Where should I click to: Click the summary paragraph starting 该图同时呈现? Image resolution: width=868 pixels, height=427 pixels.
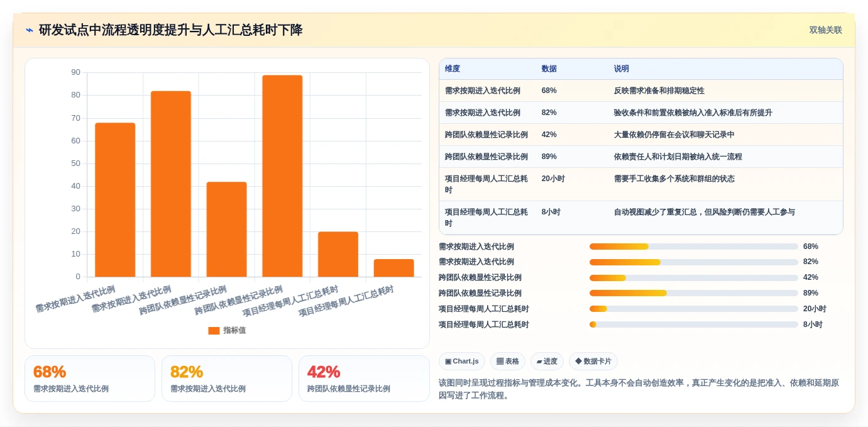tap(639, 389)
